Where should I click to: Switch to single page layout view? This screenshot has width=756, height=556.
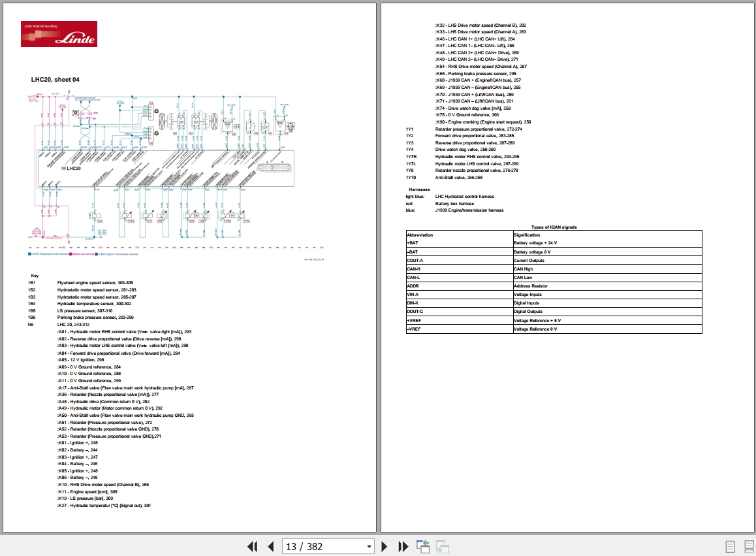[x=730, y=546]
